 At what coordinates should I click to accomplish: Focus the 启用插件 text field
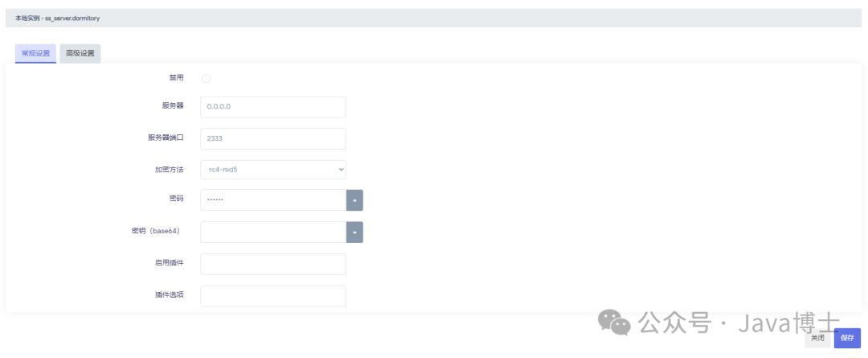click(x=272, y=264)
